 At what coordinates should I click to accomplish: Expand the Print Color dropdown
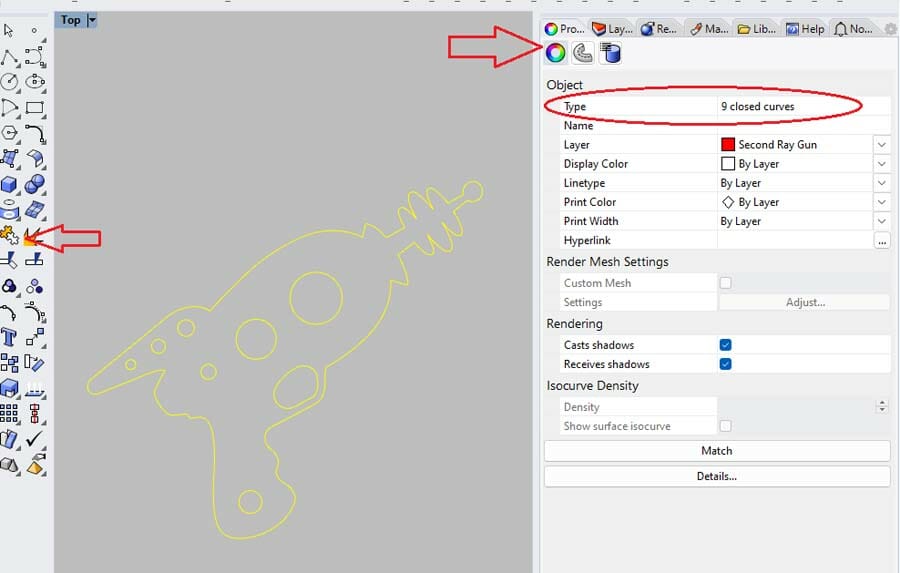[x=882, y=202]
